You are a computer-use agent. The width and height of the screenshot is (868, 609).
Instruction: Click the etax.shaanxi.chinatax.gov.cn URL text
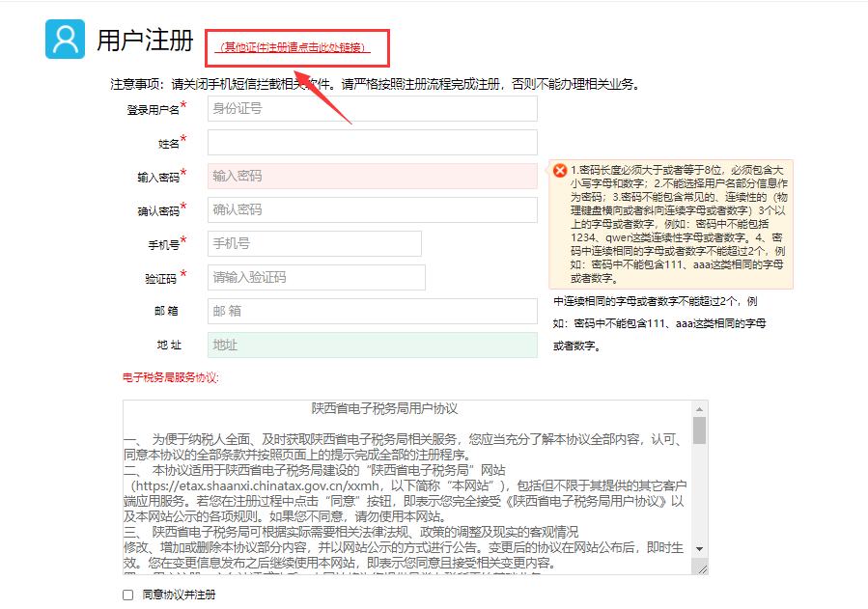pyautogui.click(x=258, y=485)
